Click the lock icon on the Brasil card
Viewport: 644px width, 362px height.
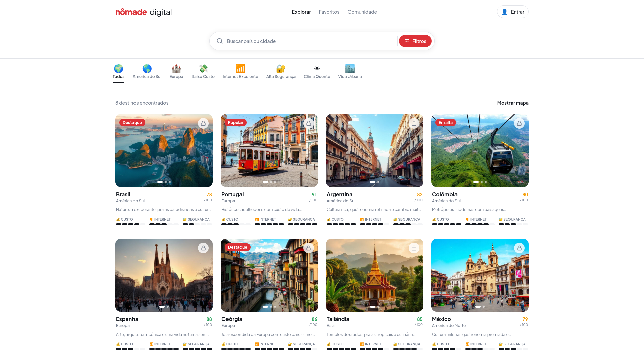[203, 123]
